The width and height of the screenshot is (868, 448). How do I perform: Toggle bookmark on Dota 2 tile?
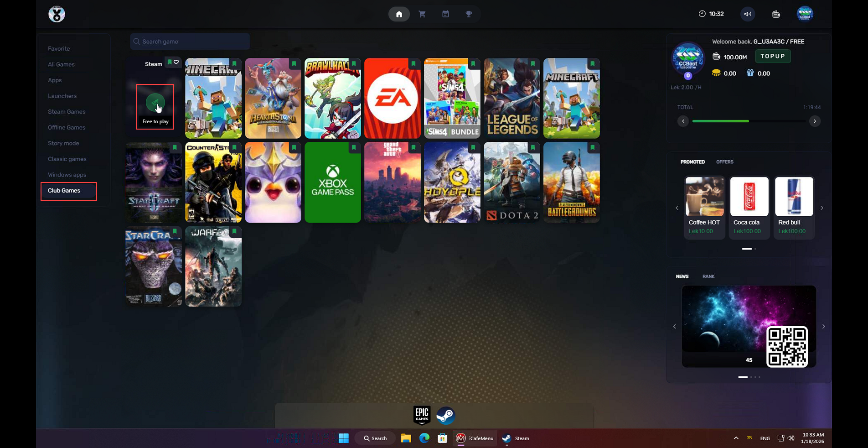pyautogui.click(x=533, y=147)
